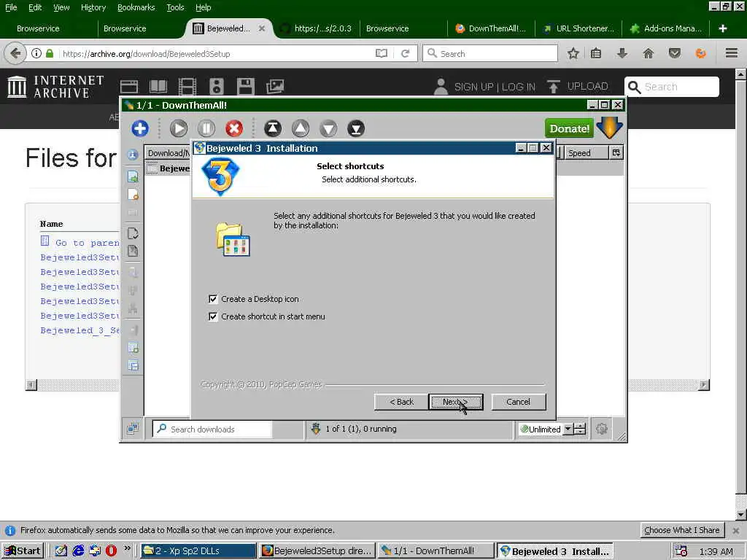Open Internet Archive video film icon
This screenshot has width=747, height=560.
tap(187, 87)
